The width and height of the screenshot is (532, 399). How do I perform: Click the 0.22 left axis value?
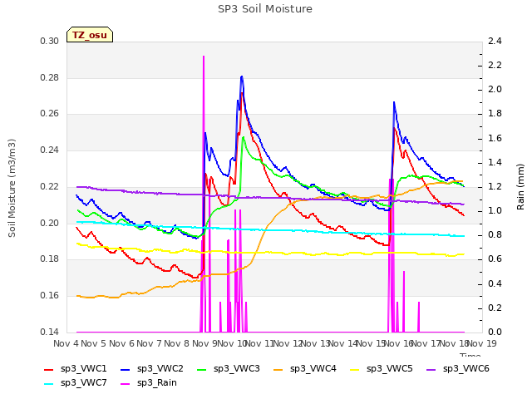(x=50, y=186)
